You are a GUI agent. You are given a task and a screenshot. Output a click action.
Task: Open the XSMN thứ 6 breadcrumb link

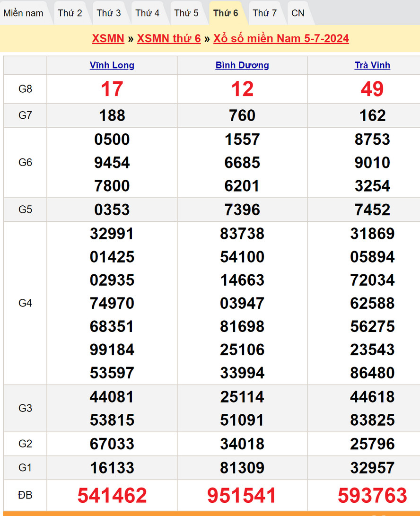169,38
